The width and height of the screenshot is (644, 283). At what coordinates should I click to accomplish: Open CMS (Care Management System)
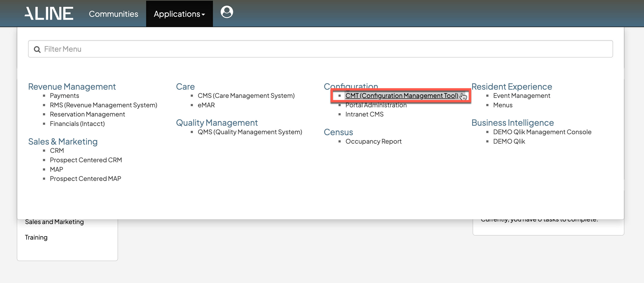(246, 96)
